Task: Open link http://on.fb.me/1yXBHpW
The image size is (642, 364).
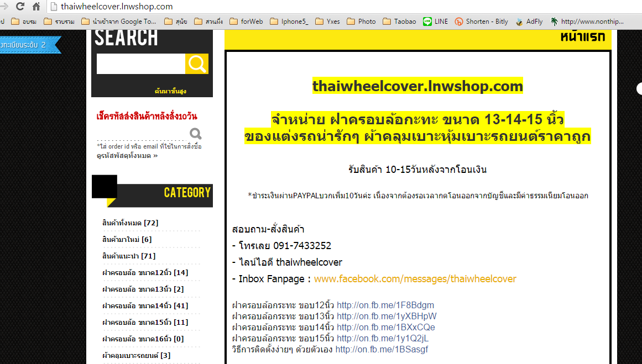Action: [387, 316]
